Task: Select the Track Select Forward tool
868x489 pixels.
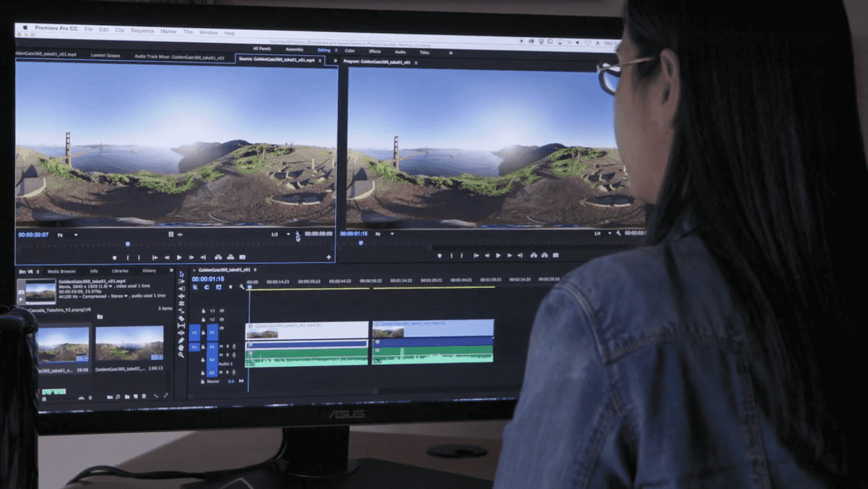Action: [181, 281]
